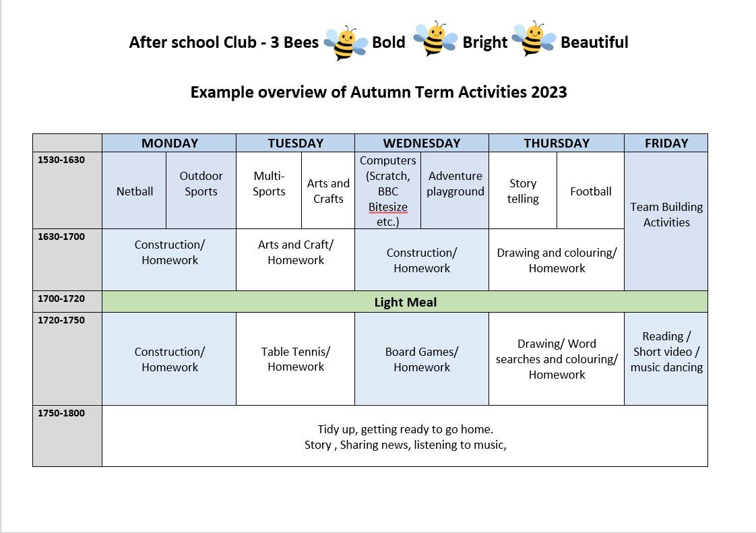Select the Story telling cell
This screenshot has width=756, height=533.
pos(523,191)
